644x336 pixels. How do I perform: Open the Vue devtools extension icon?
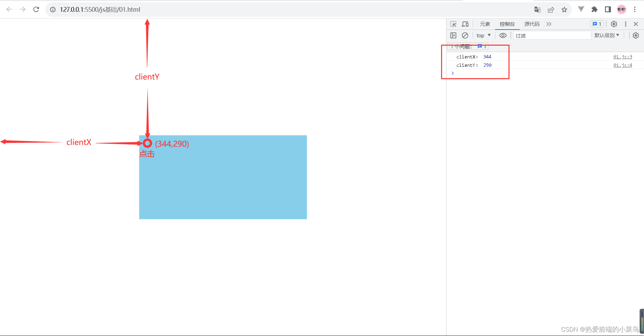581,9
